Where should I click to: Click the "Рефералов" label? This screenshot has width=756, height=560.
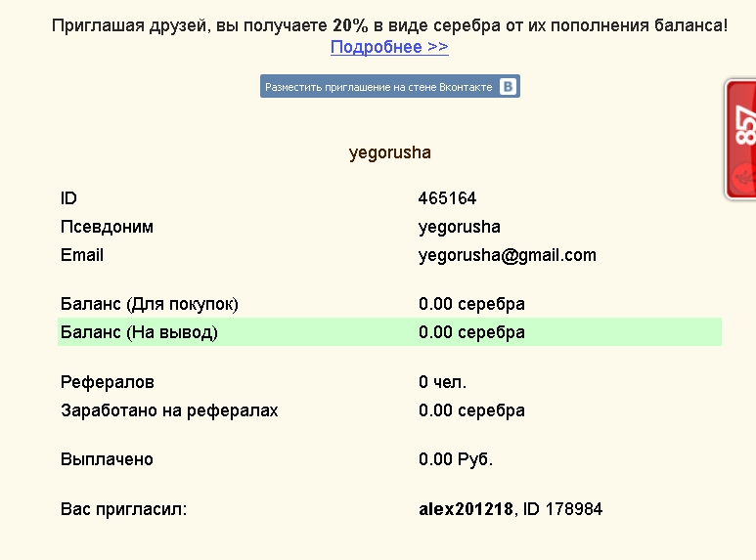(x=107, y=382)
